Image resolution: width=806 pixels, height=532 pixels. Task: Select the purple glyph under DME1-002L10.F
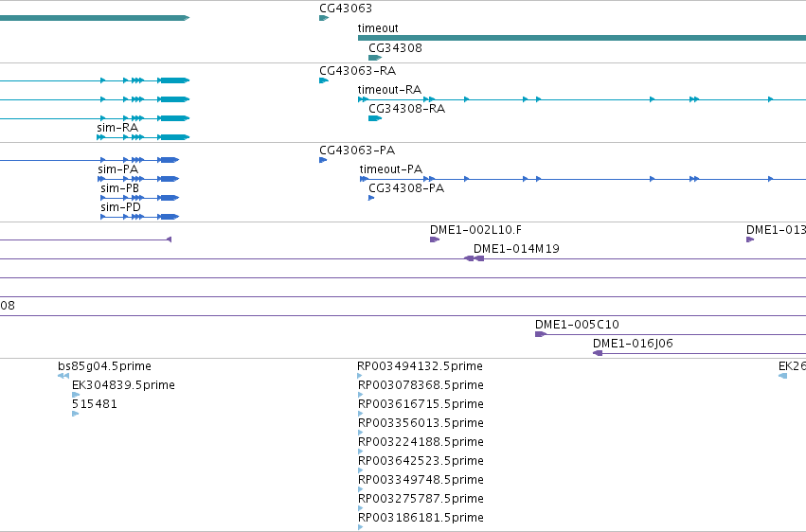(435, 239)
